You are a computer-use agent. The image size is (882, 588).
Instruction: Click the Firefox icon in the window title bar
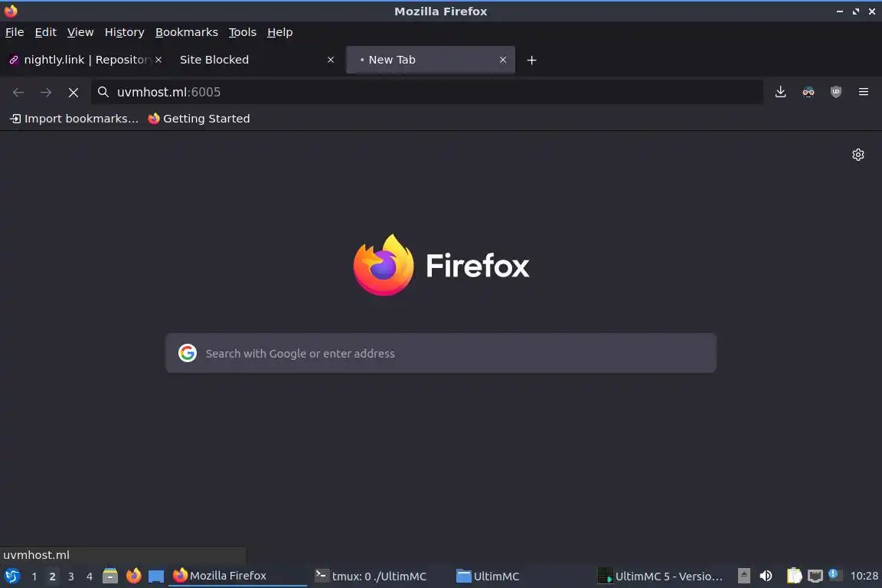tap(11, 11)
